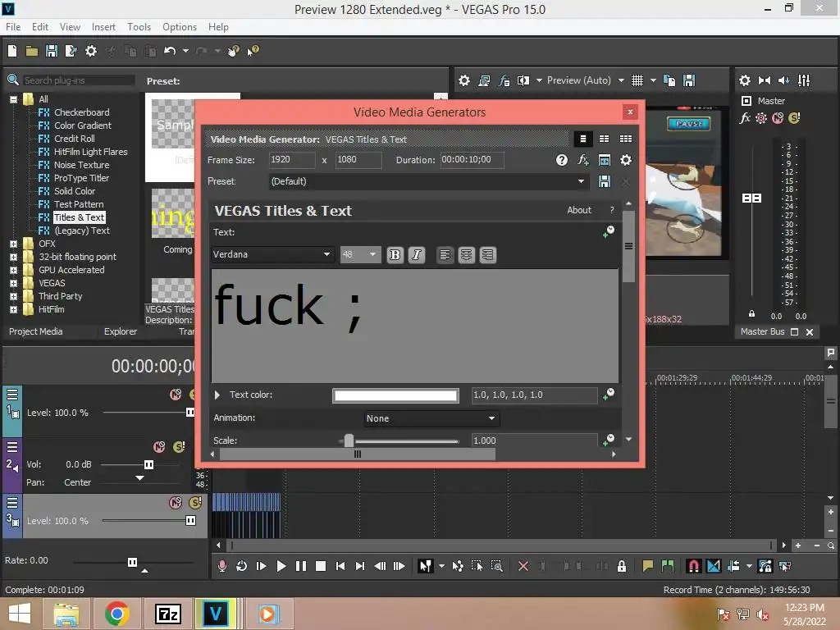The image size is (840, 630).
Task: Toggle Bold text formatting
Action: tap(395, 255)
